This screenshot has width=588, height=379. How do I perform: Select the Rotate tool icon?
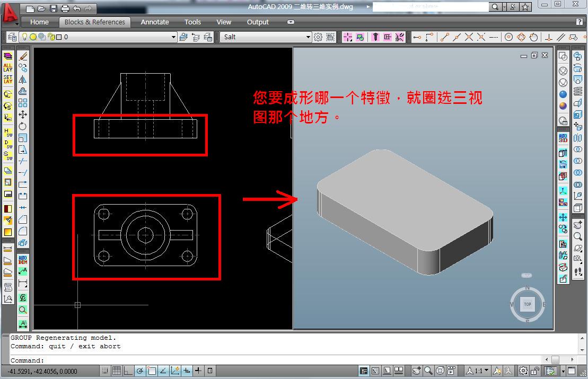(x=23, y=126)
